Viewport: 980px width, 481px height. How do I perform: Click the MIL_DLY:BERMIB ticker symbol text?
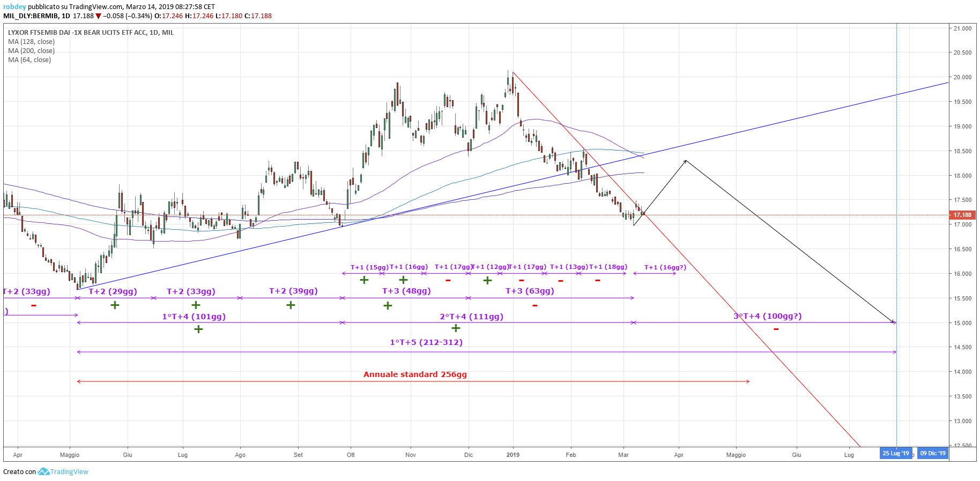pos(31,16)
